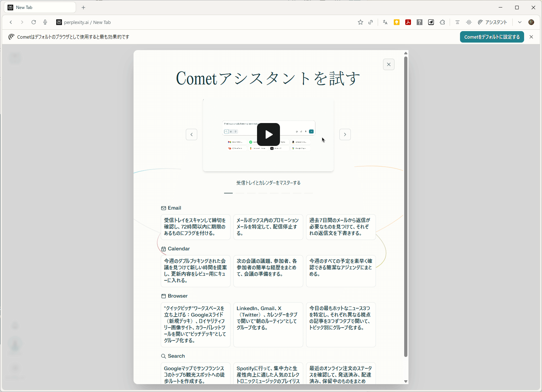The height and width of the screenshot is (392, 542).
Task: Choose the ダブルブッキング meetings card
Action: [195, 271]
